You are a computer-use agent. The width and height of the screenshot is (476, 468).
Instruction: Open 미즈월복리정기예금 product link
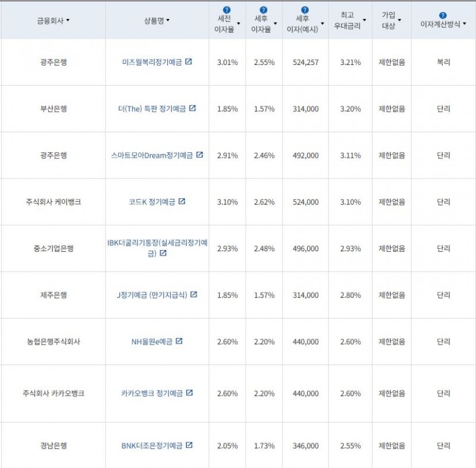click(x=152, y=63)
